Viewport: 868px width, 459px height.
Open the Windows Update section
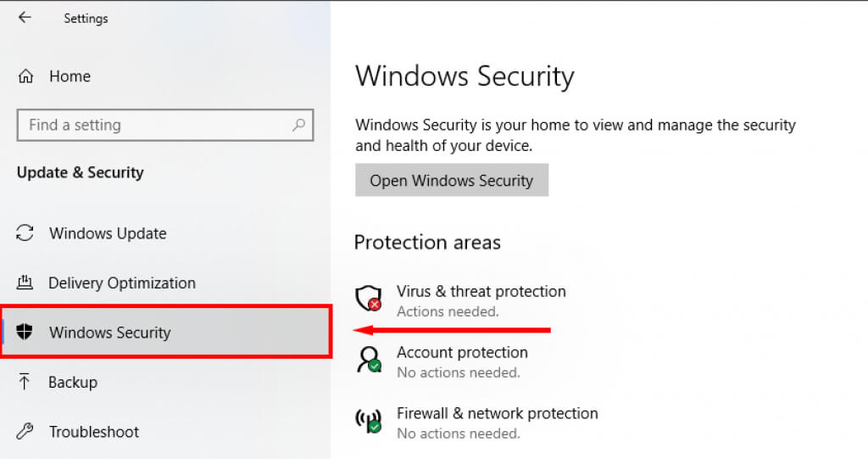click(108, 233)
